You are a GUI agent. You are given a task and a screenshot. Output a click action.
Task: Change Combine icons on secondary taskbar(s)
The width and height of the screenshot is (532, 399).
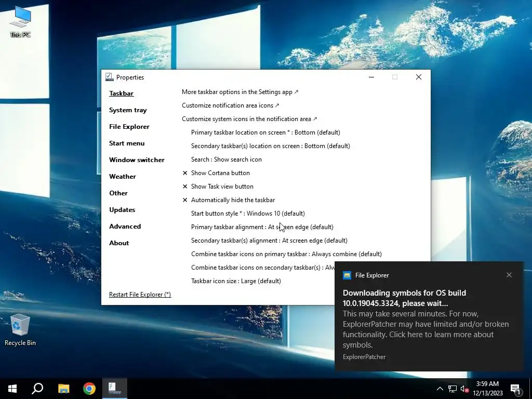[x=263, y=268]
